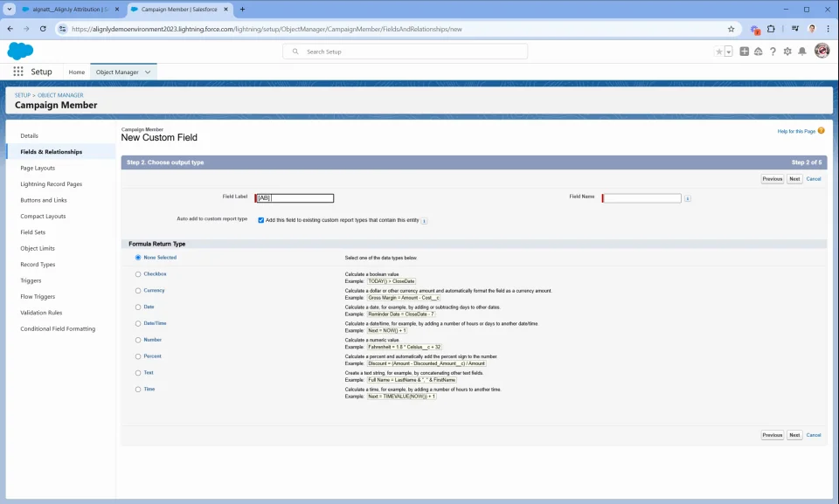Switch to the Alignly Attribution browser tab
This screenshot has height=504, width=839.
click(x=70, y=9)
